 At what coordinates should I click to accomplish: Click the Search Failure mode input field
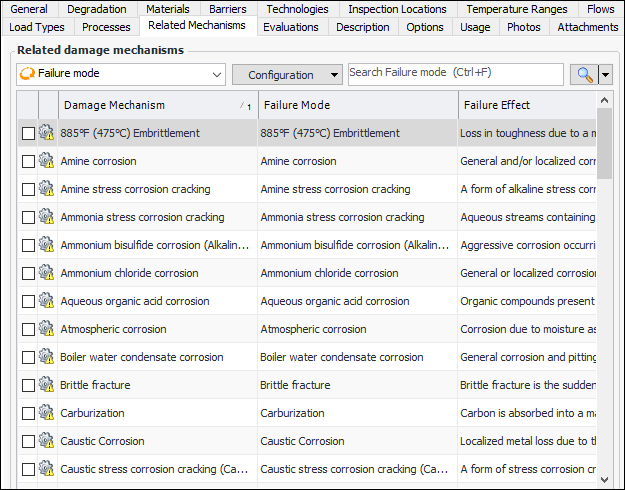[x=455, y=74]
